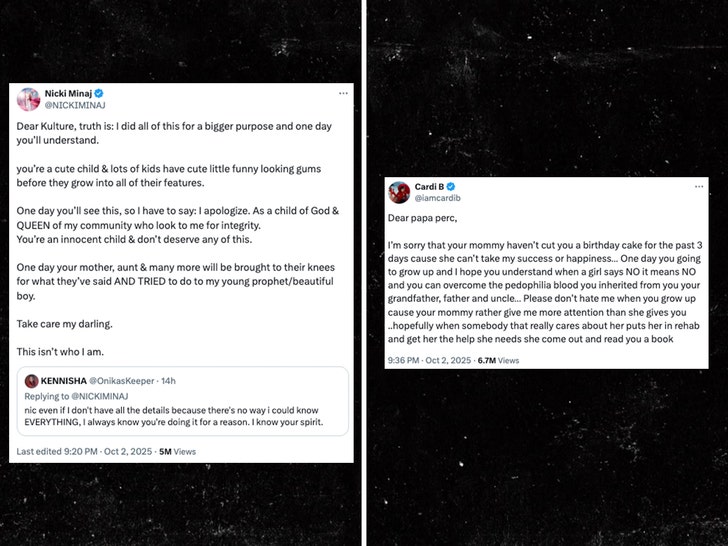Open the Cardi B display name link

[429, 187]
